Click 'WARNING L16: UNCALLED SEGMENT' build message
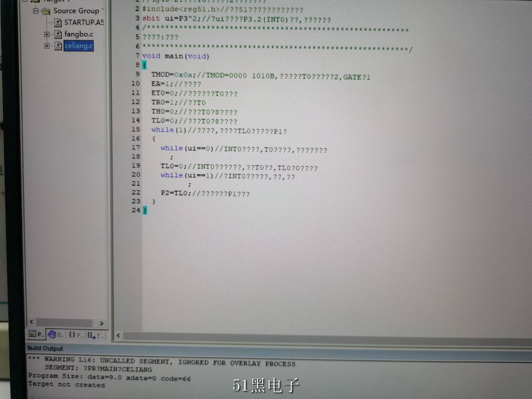 point(161,362)
